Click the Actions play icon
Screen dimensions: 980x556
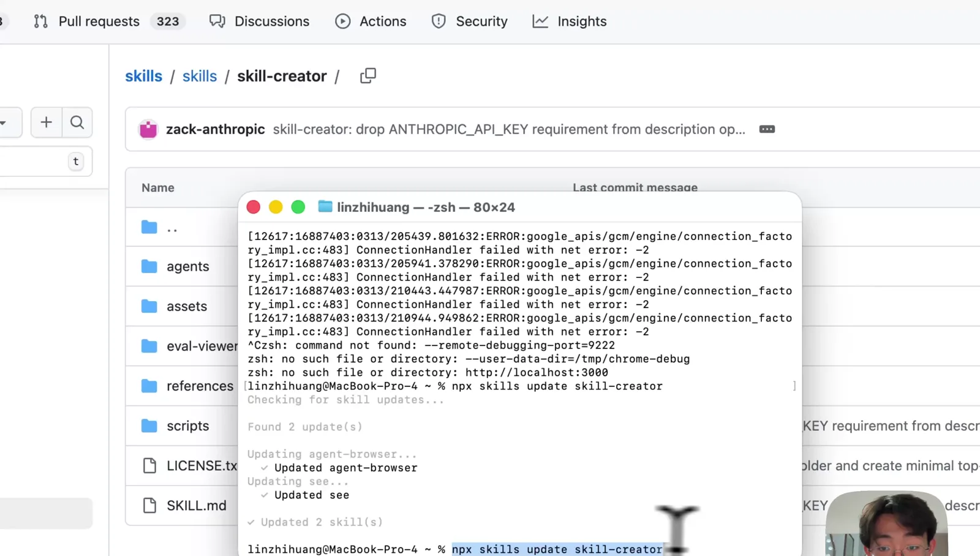343,21
